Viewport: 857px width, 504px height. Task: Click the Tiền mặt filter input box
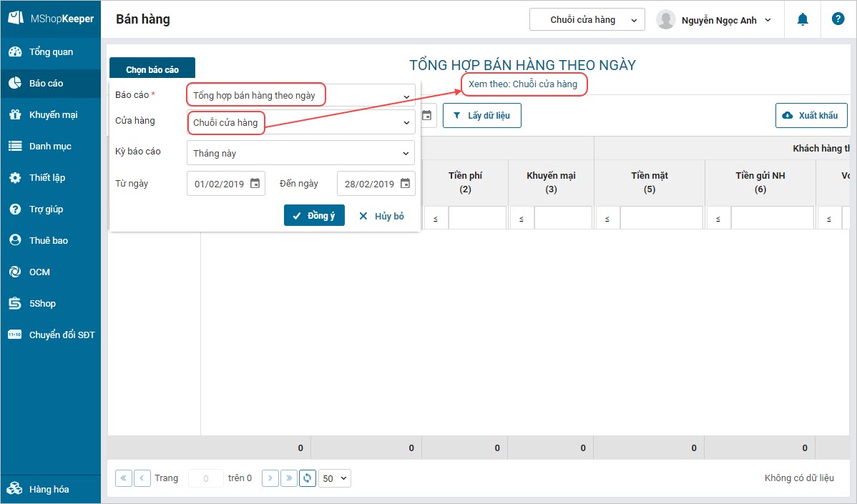(661, 218)
